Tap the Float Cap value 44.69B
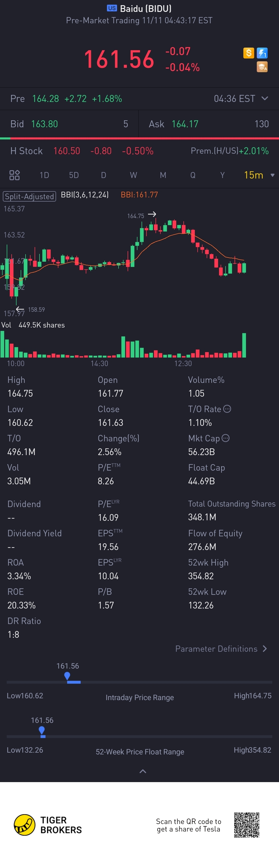Screen dimensions: 279x868 pos(201,481)
